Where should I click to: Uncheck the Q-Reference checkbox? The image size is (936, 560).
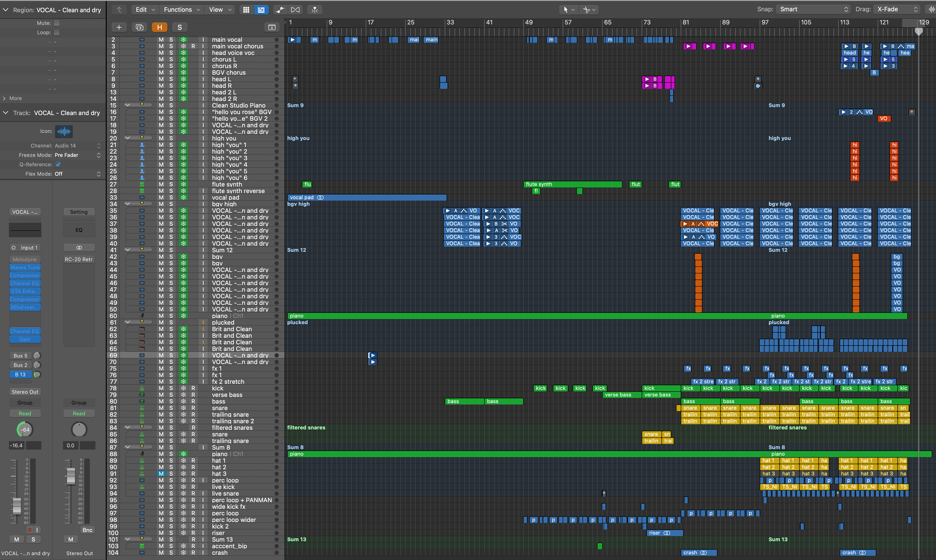pyautogui.click(x=58, y=164)
